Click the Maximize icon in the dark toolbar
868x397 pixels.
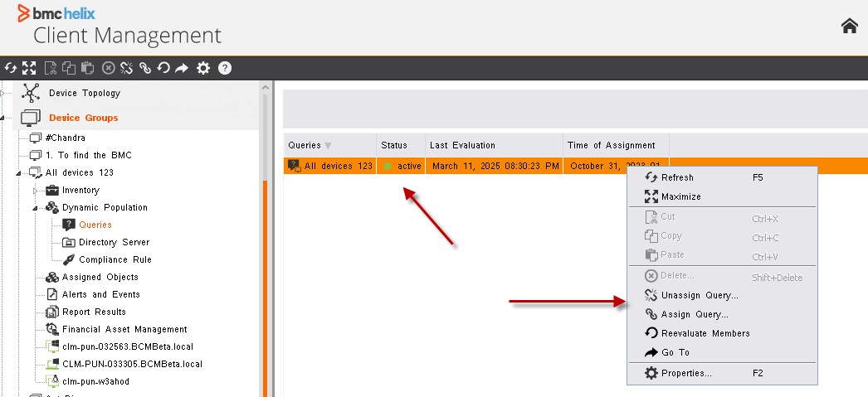click(29, 68)
